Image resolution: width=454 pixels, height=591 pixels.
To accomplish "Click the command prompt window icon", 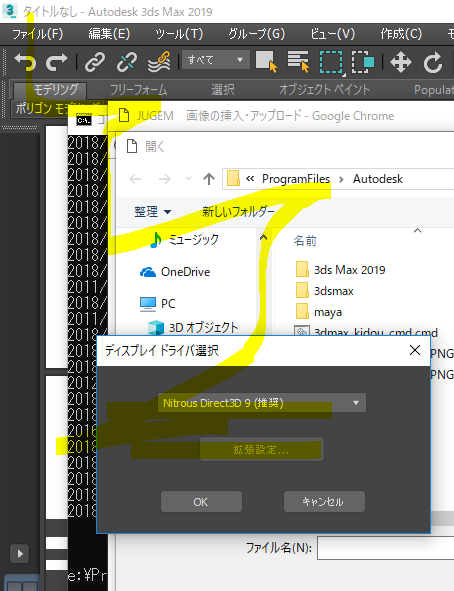I will tap(84, 120).
